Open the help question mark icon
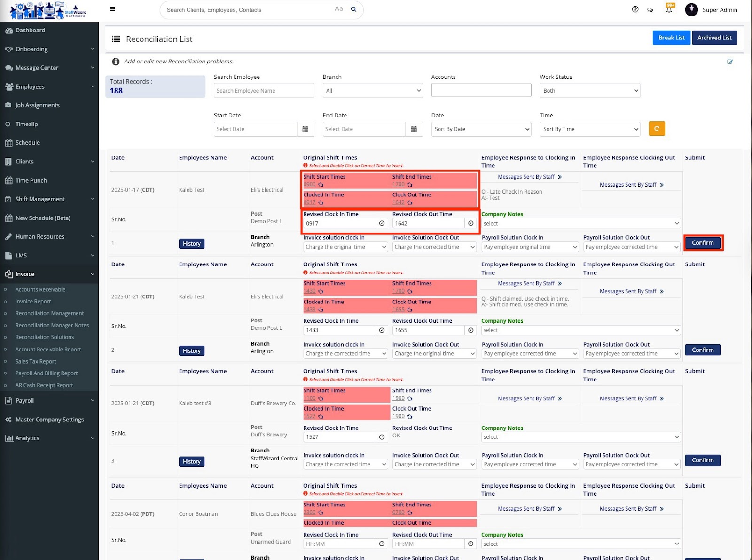The height and width of the screenshot is (560, 752). pos(635,9)
